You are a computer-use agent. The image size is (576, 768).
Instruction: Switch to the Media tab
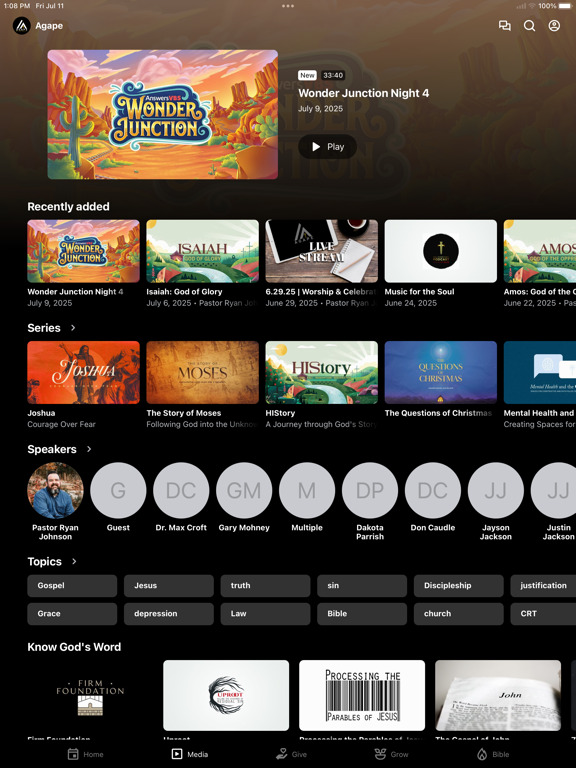(190, 754)
